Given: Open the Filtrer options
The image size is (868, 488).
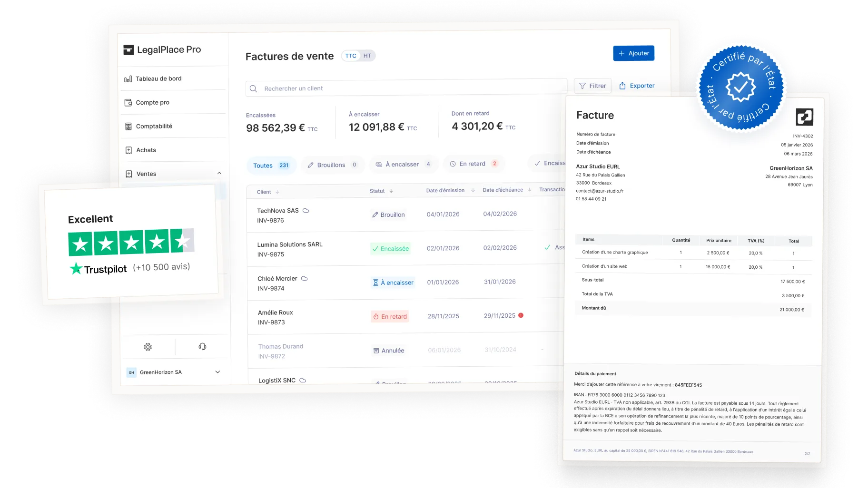Looking at the screenshot, I should coord(592,86).
